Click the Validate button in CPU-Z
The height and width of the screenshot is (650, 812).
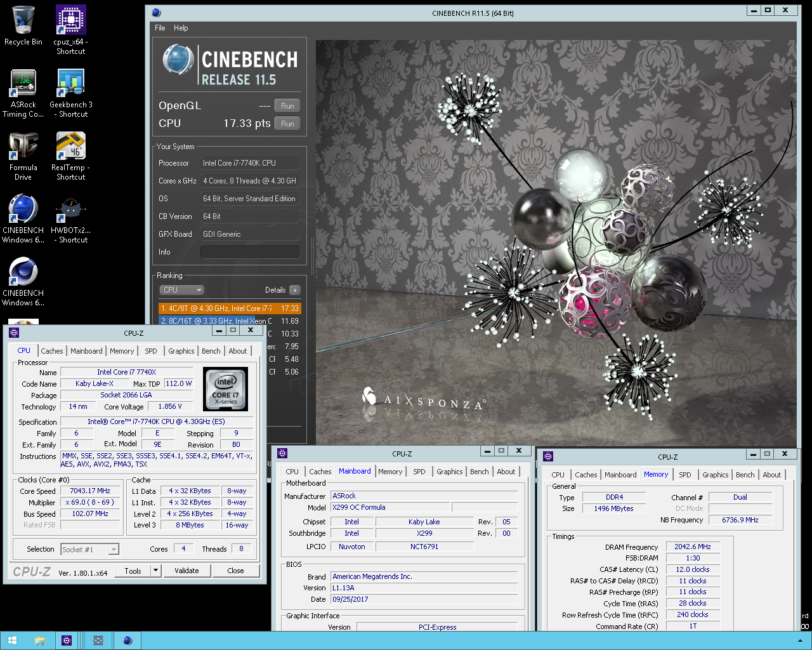pyautogui.click(x=187, y=571)
